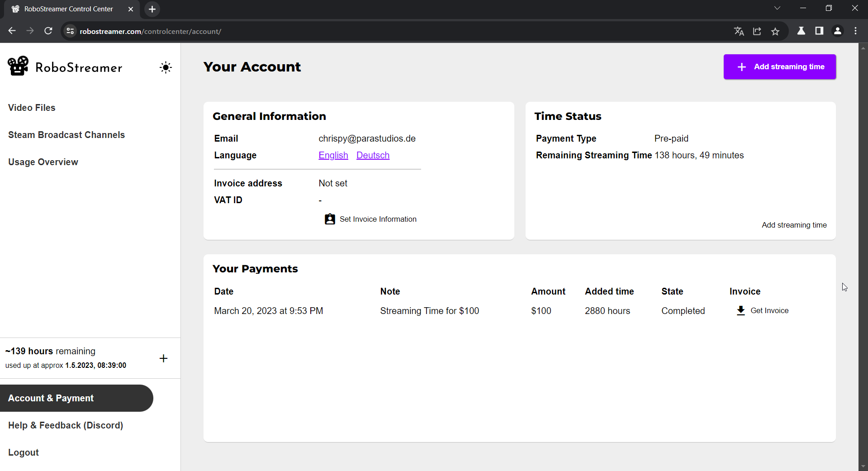Click the 'VAT ID' label
The image size is (868, 471).
tap(228, 200)
